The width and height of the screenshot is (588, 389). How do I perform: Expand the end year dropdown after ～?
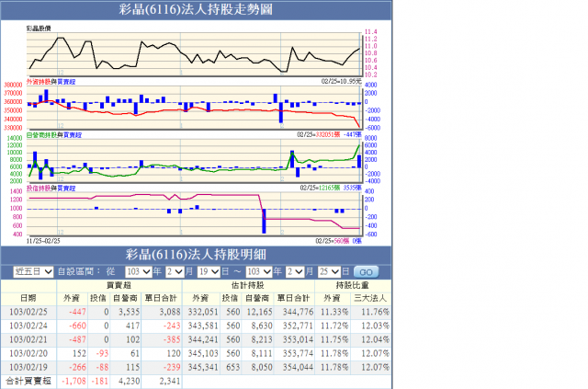[x=259, y=271]
